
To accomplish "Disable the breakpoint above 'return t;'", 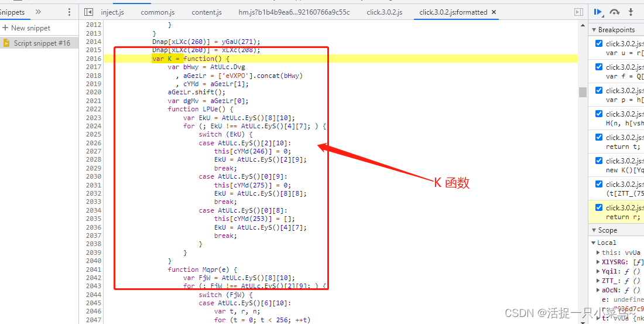I will point(598,137).
